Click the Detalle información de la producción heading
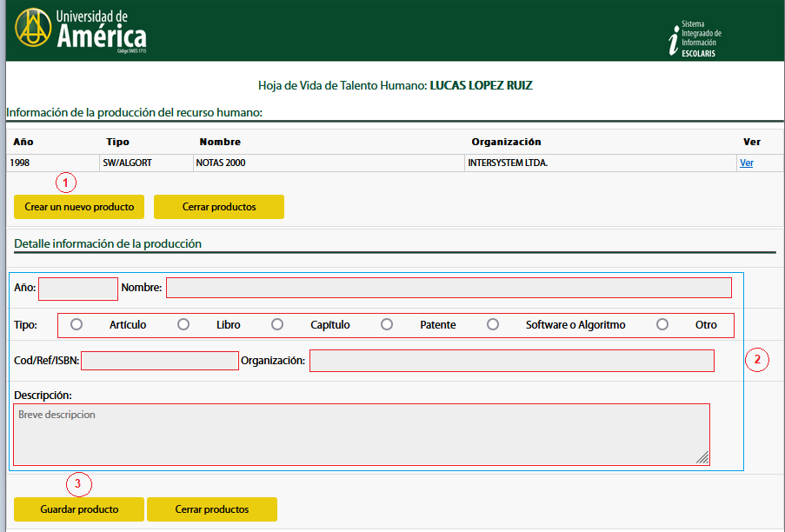The width and height of the screenshot is (785, 532). click(x=108, y=243)
